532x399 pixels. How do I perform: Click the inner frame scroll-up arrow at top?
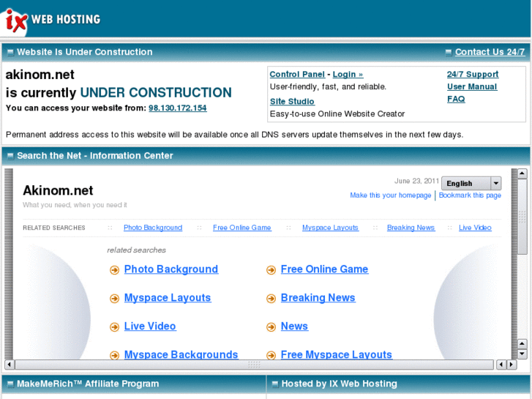[522, 174]
